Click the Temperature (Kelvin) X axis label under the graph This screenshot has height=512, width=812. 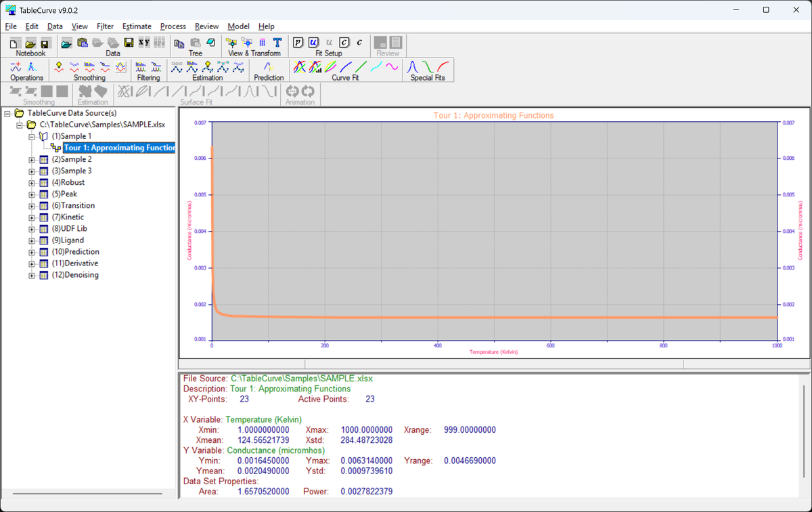tap(494, 352)
